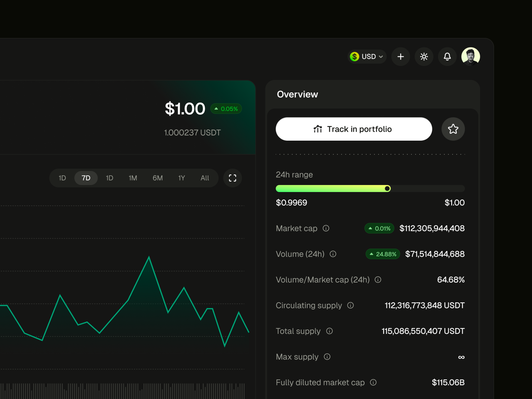Image resolution: width=532 pixels, height=399 pixels.
Task: Click the $71,514,844,688 volume value
Action: 435,254
